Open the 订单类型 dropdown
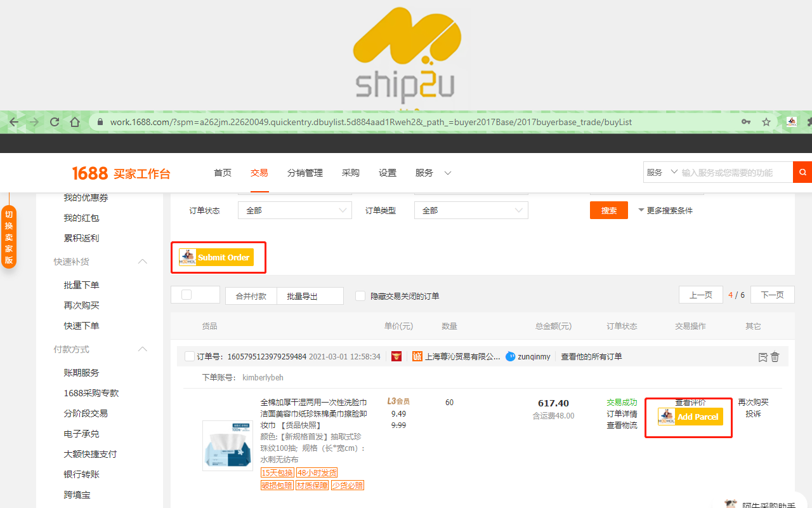The width and height of the screenshot is (812, 508). (471, 210)
